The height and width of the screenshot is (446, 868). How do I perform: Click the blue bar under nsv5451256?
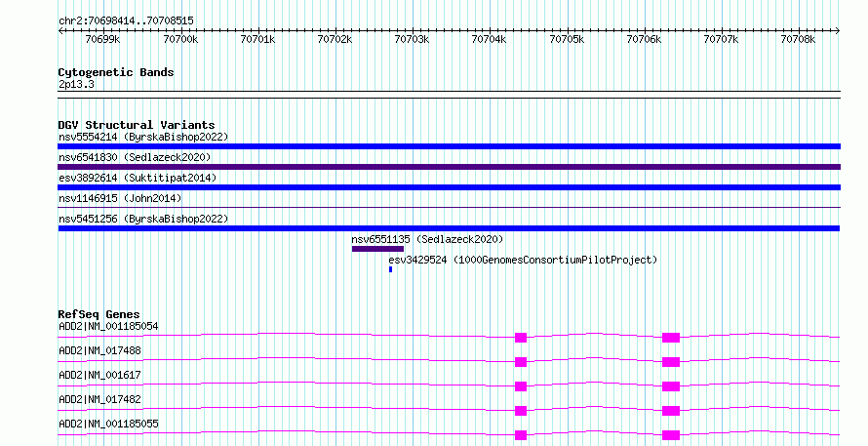[x=449, y=228]
